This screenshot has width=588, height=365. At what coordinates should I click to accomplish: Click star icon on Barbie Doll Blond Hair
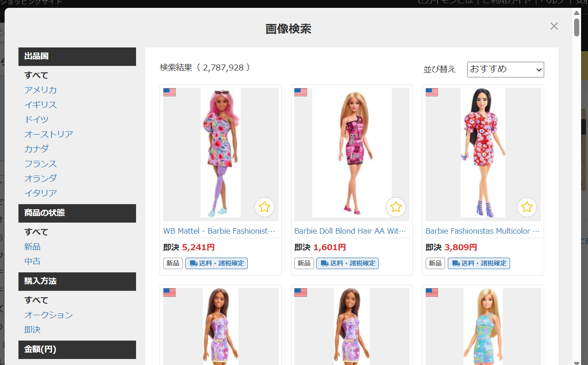tap(396, 207)
